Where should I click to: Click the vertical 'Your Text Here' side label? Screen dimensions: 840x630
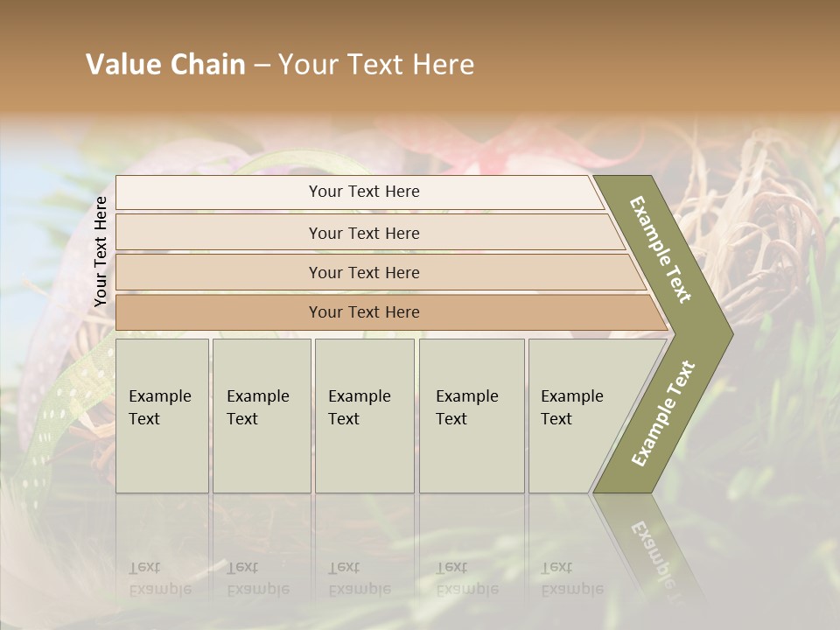(101, 251)
